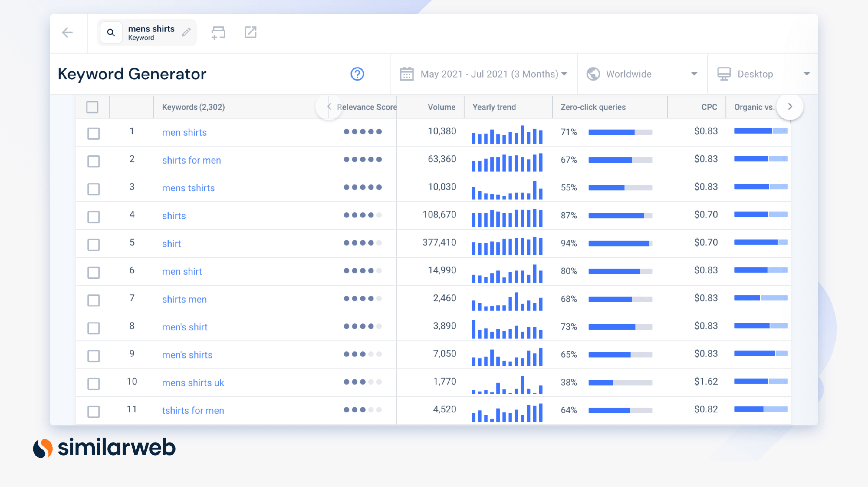Viewport: 868px width, 487px height.
Task: Click the 108,670 volume value
Action: (x=439, y=214)
